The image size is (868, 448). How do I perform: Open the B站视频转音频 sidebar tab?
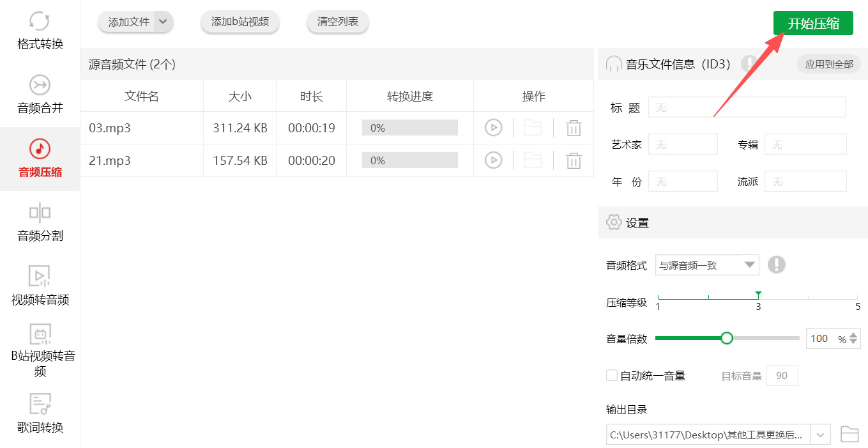[40, 350]
